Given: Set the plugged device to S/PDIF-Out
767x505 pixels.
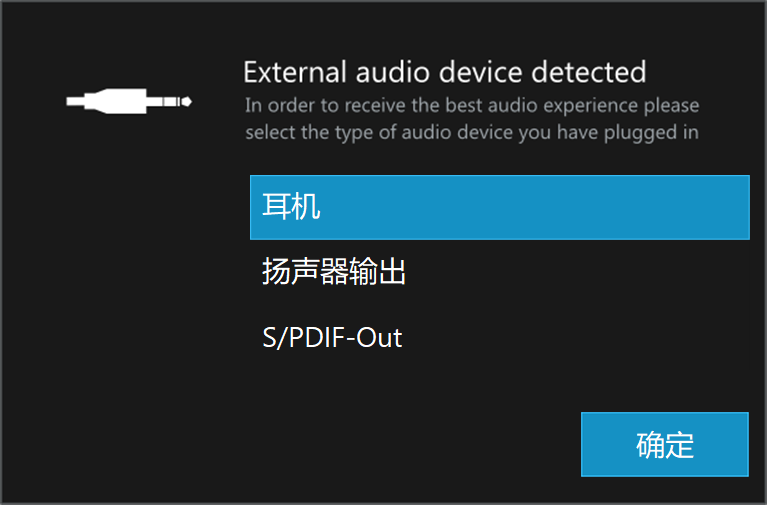Looking at the screenshot, I should (x=499, y=337).
